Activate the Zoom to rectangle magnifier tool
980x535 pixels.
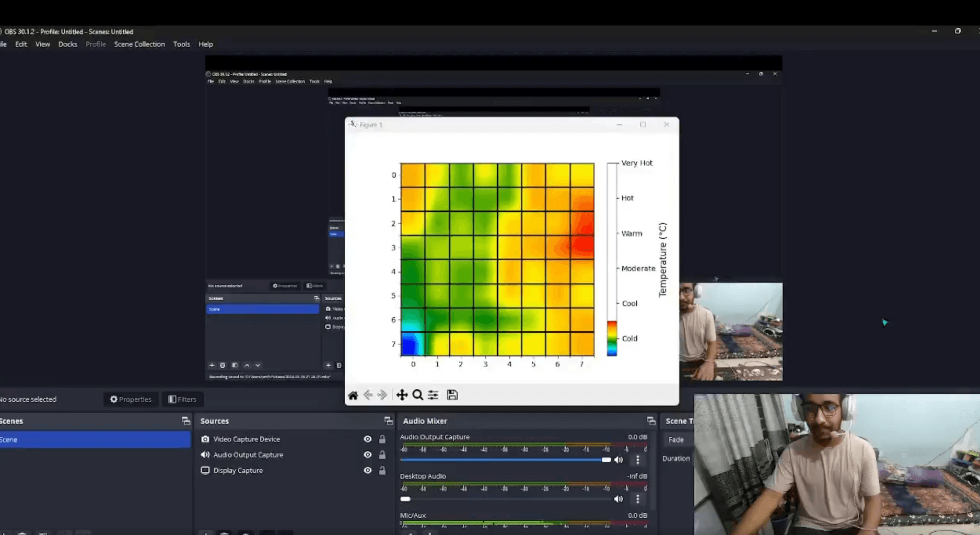[417, 395]
